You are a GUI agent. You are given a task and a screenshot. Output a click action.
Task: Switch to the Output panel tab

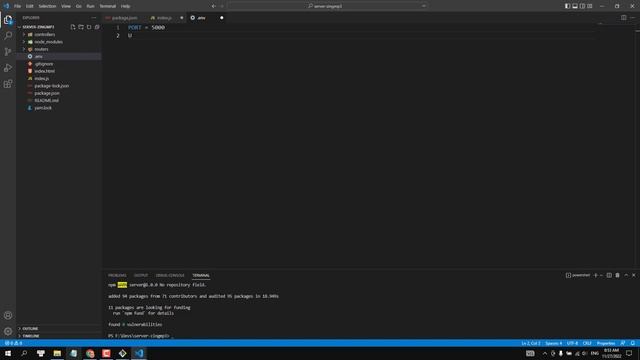[141, 276]
